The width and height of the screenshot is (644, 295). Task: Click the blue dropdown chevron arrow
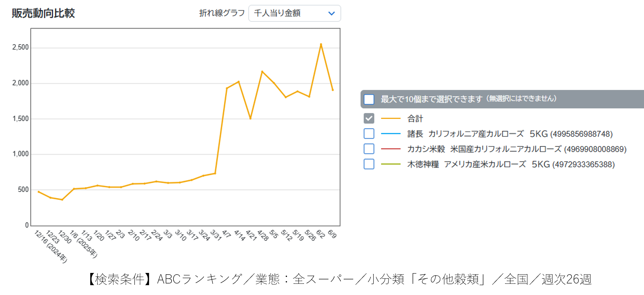click(332, 13)
